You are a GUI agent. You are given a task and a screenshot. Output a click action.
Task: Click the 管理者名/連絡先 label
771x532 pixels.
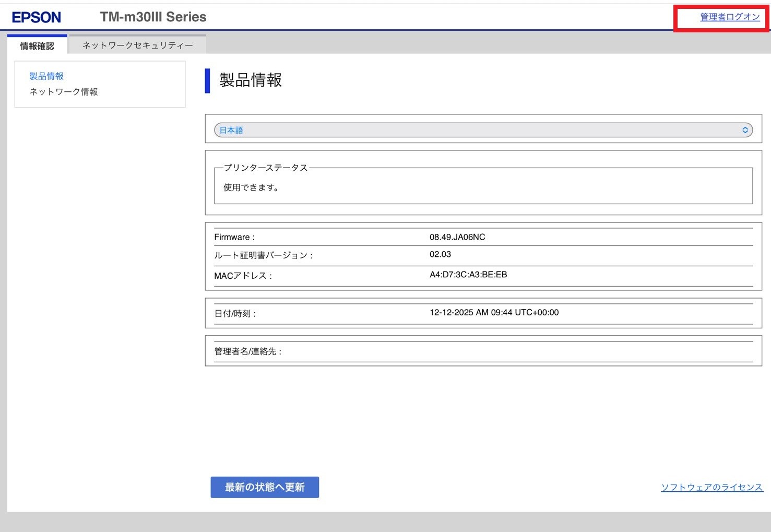coord(248,351)
